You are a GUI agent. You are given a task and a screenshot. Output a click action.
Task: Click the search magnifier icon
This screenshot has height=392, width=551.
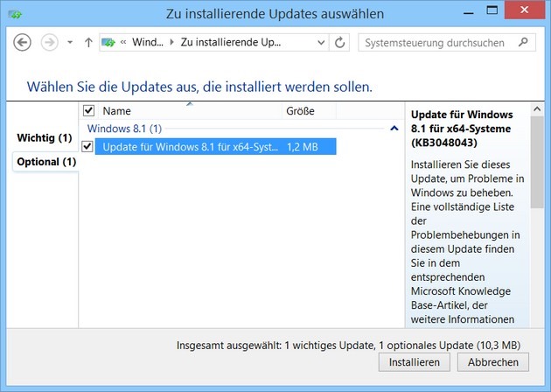point(523,42)
